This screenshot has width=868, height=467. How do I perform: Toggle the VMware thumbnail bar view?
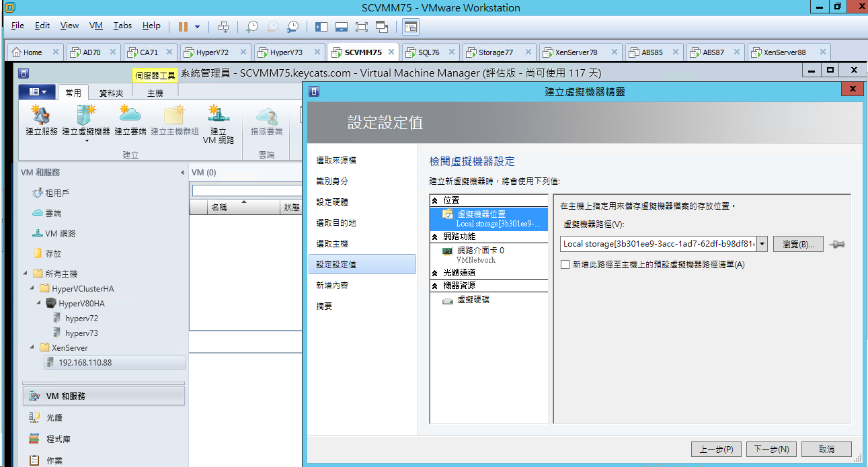click(342, 26)
